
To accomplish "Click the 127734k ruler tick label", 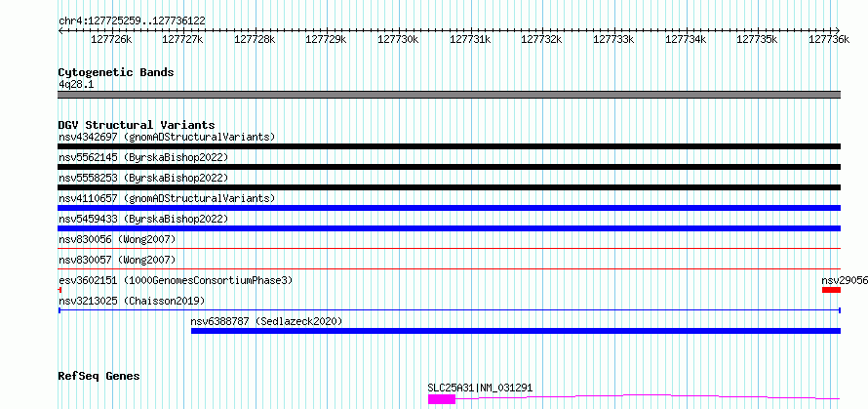I will (x=686, y=39).
